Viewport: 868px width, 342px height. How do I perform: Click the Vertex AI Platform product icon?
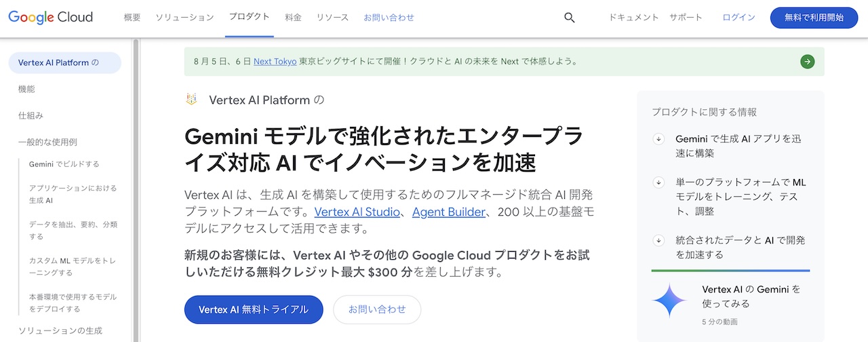click(x=191, y=100)
